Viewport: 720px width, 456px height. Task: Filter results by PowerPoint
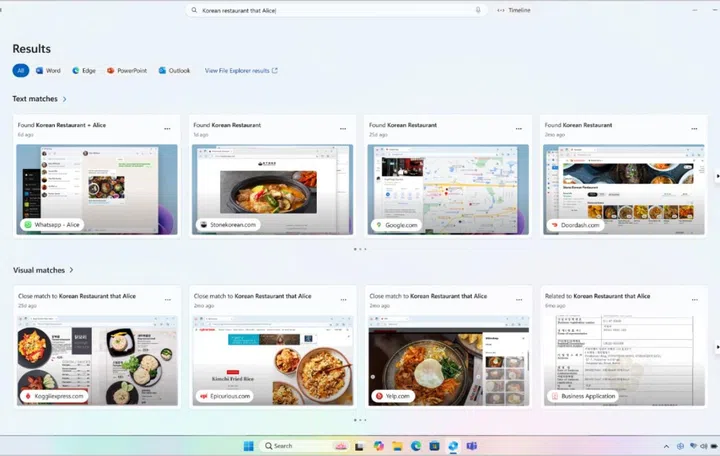(126, 71)
